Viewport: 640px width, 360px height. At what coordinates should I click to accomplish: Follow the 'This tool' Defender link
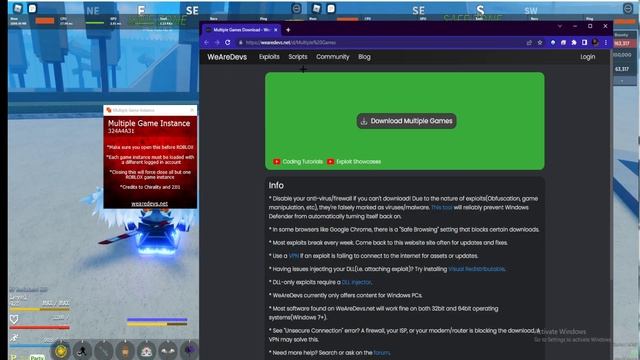point(442,207)
